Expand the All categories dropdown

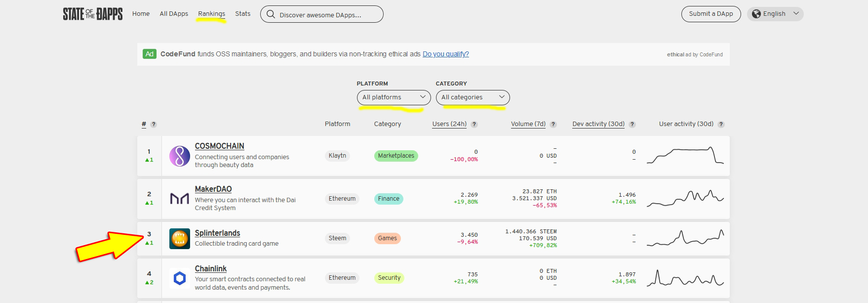coord(473,97)
